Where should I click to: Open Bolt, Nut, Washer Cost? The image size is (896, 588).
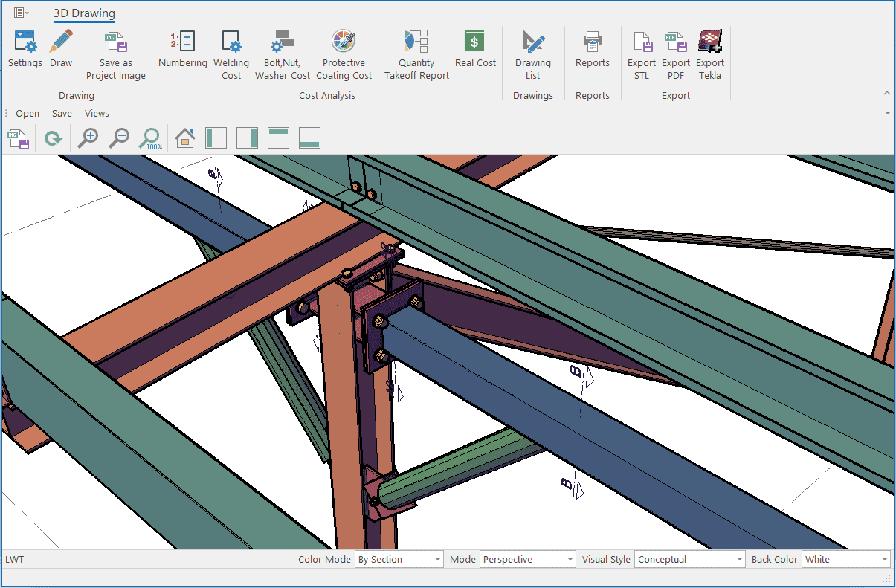tap(283, 43)
